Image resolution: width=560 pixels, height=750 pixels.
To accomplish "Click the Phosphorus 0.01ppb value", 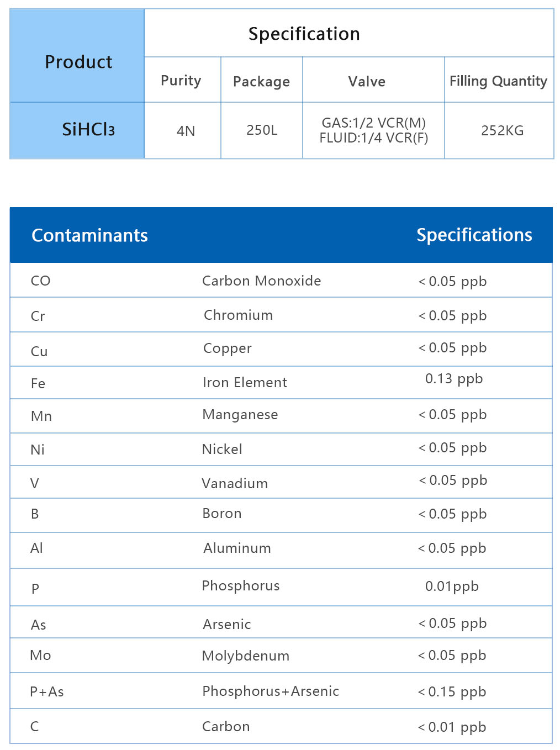I will click(x=452, y=587).
